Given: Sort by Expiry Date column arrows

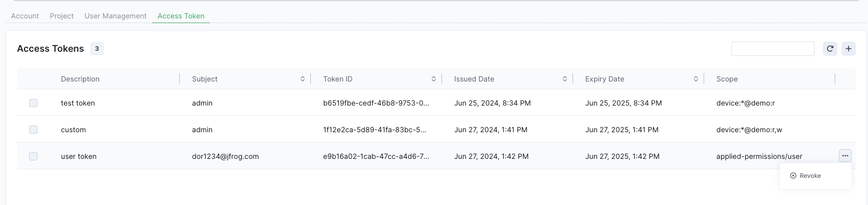Looking at the screenshot, I should point(696,79).
